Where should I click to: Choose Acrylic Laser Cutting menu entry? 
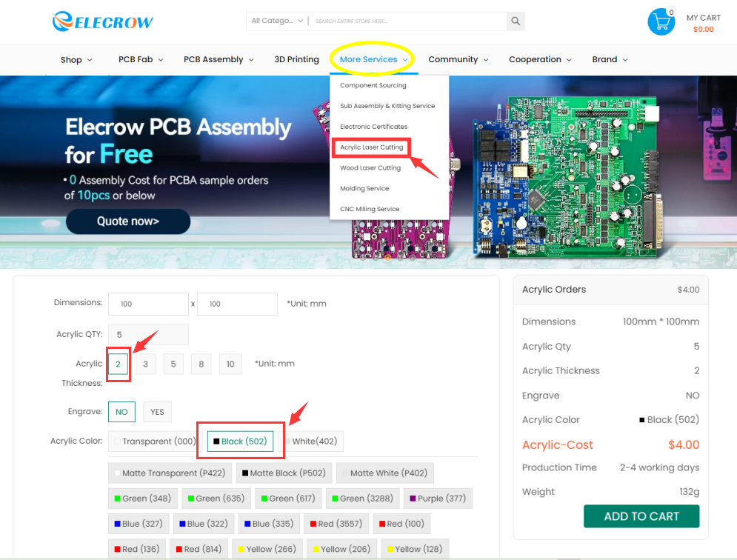pyautogui.click(x=371, y=147)
